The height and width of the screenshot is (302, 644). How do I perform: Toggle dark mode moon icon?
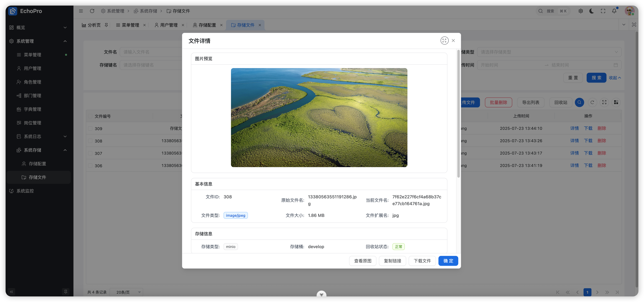[x=591, y=11]
